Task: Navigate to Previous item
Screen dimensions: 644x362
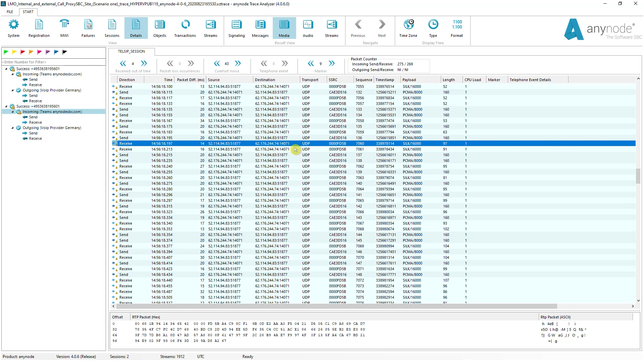Action: [x=358, y=28]
